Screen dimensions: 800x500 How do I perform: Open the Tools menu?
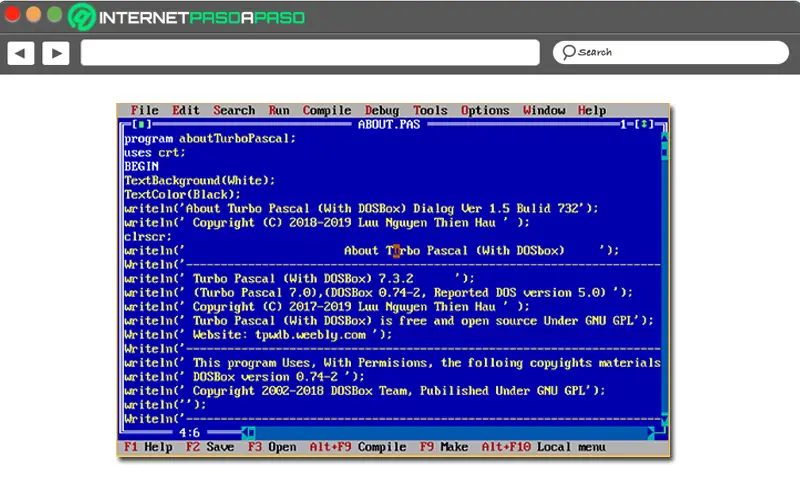tap(430, 110)
